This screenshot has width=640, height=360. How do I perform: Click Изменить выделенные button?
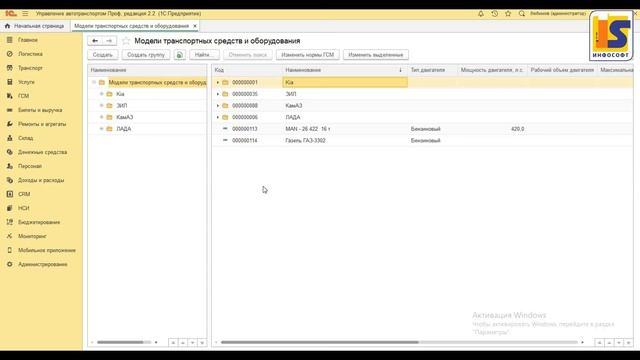pos(376,55)
